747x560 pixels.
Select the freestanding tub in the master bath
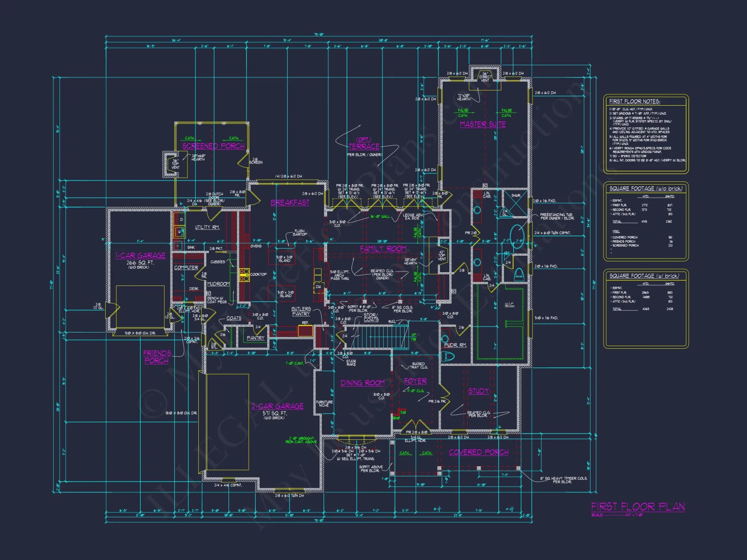coord(517,236)
